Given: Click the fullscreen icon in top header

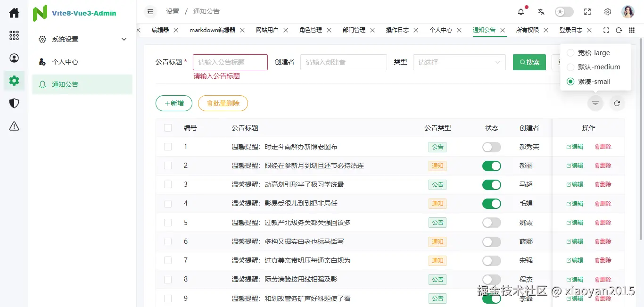Looking at the screenshot, I should tap(587, 12).
